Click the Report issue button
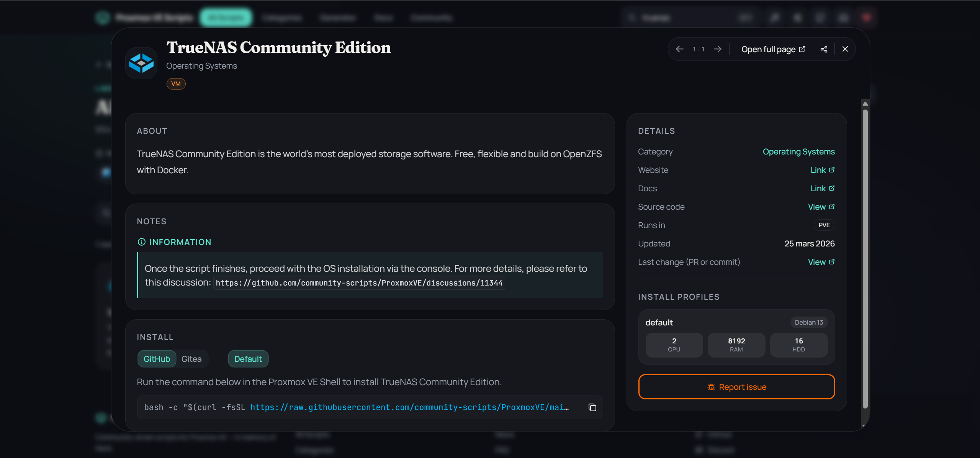The image size is (980, 458). click(x=736, y=387)
